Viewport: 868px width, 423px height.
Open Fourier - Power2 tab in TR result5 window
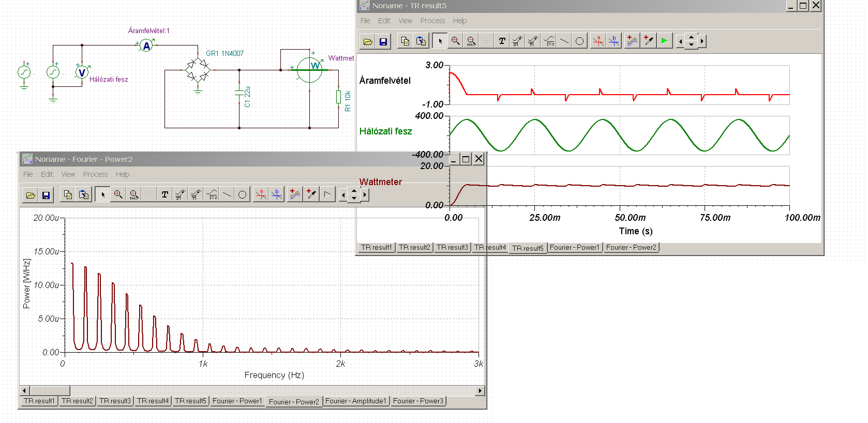click(x=631, y=248)
